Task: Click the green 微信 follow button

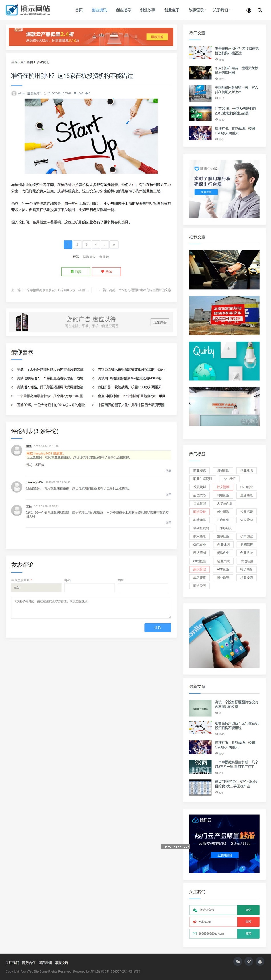Action: (248, 910)
